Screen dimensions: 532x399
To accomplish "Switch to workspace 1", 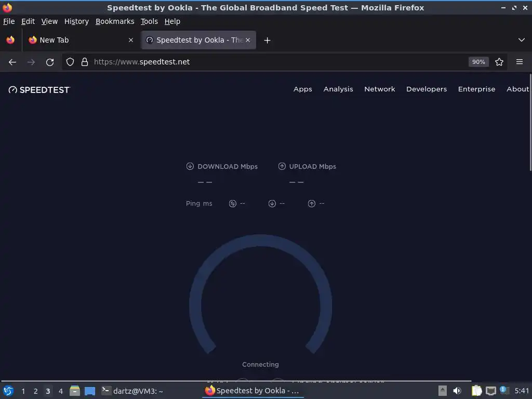I will [23, 391].
